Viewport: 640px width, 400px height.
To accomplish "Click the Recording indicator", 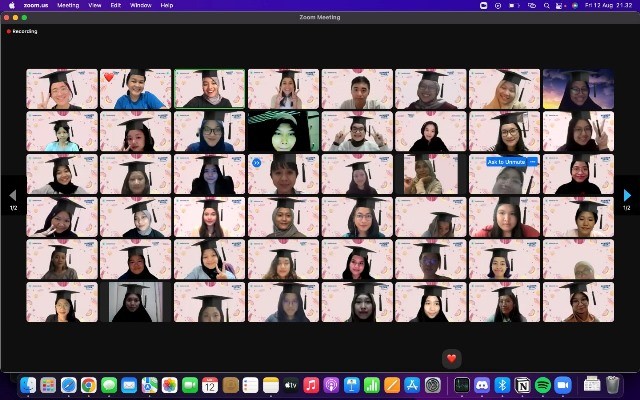I will 22,31.
